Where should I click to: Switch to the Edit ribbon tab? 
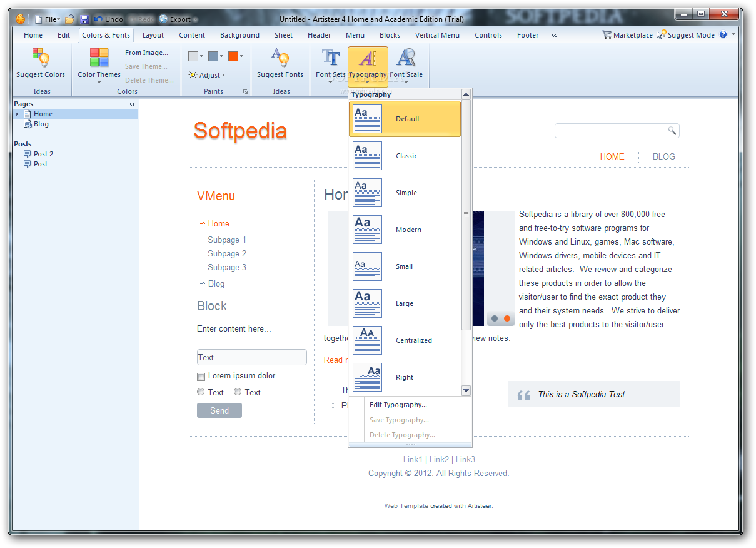click(64, 35)
